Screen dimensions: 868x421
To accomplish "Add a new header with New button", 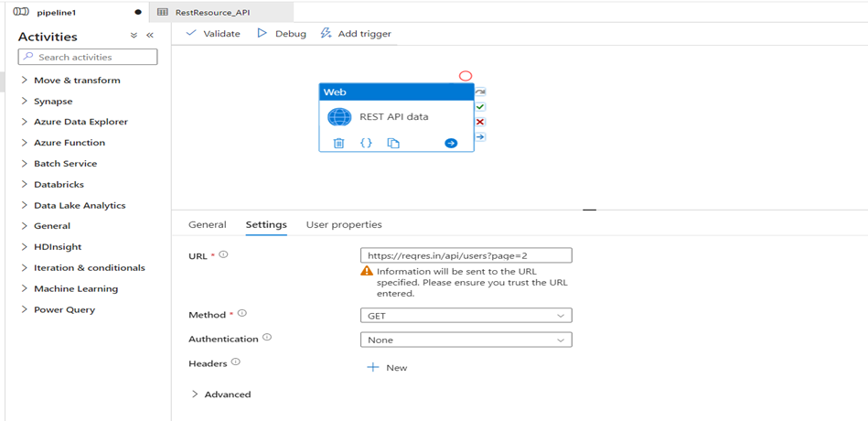I will point(388,367).
